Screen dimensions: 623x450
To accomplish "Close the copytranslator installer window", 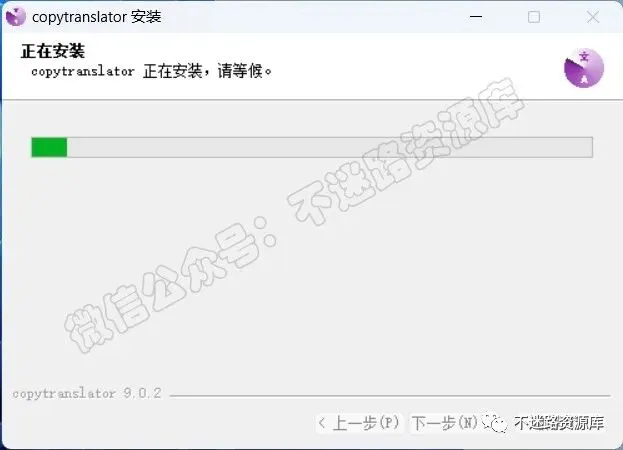I will pos(593,17).
